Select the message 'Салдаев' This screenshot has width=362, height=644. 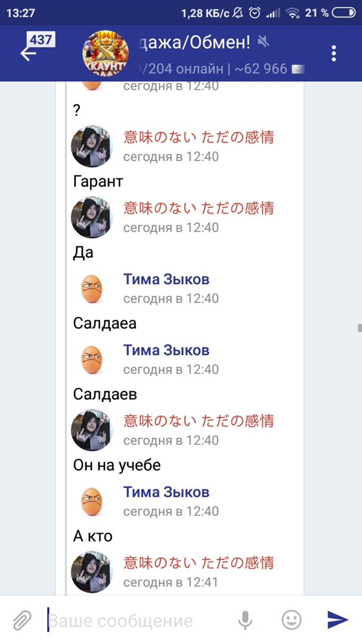[x=105, y=394]
